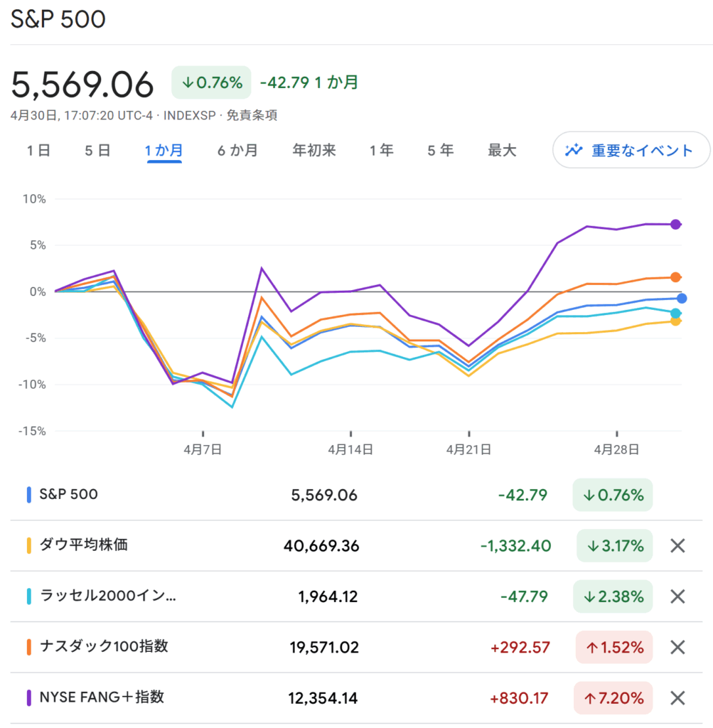Click the -15% label on the vertical axis
The height and width of the screenshot is (728, 713).
point(32,432)
